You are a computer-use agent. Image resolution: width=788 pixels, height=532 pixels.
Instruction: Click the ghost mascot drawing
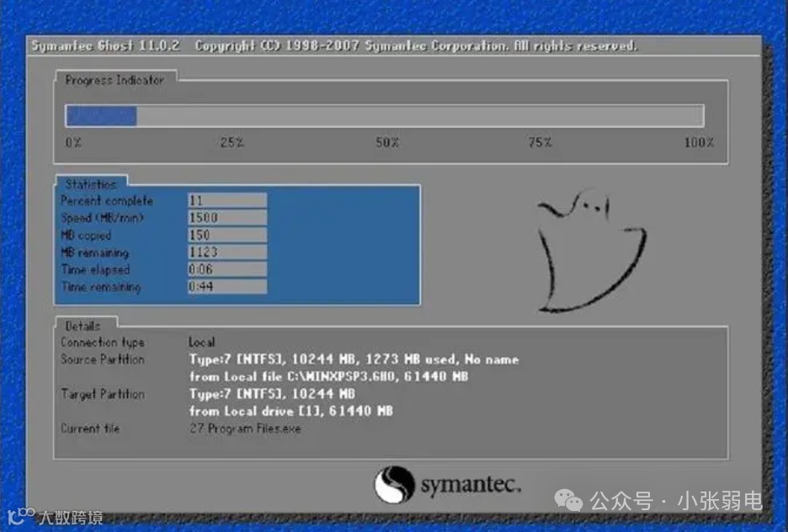click(x=592, y=251)
